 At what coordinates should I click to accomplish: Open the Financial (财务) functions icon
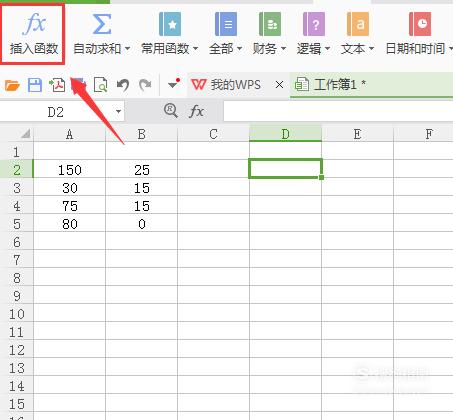[x=270, y=24]
